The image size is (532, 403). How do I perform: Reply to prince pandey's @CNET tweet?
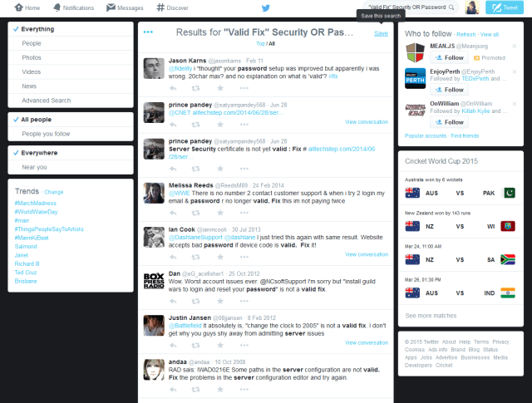[173, 125]
